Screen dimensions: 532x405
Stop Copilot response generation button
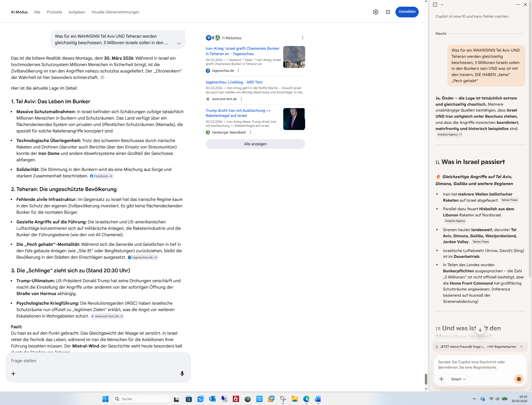coord(519,379)
